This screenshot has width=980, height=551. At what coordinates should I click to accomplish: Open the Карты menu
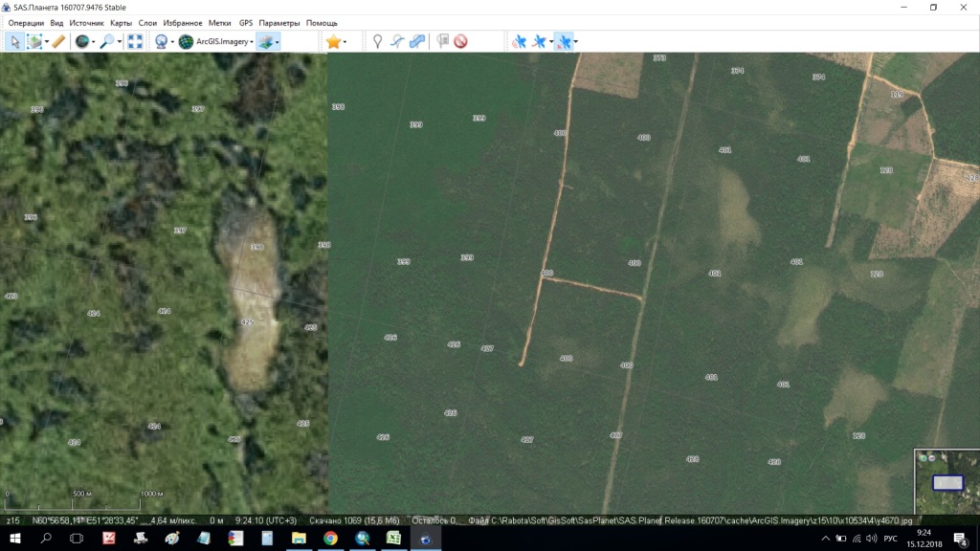point(121,22)
